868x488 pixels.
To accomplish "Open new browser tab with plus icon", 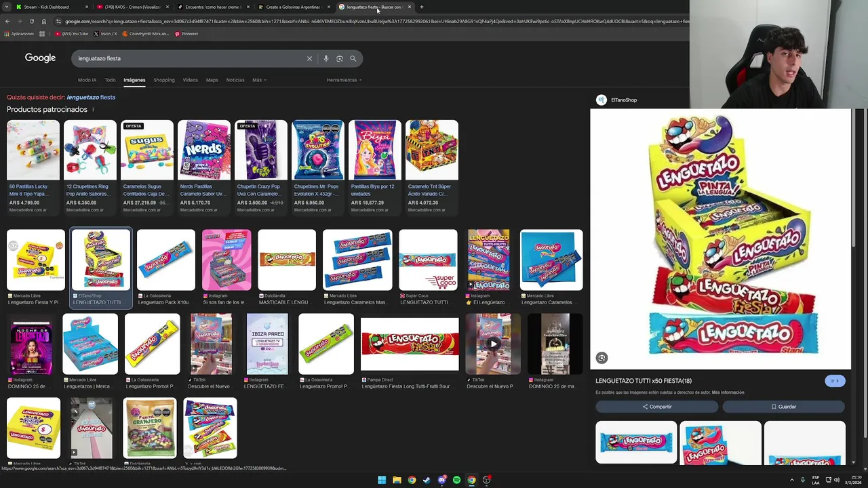I will coord(421,7).
